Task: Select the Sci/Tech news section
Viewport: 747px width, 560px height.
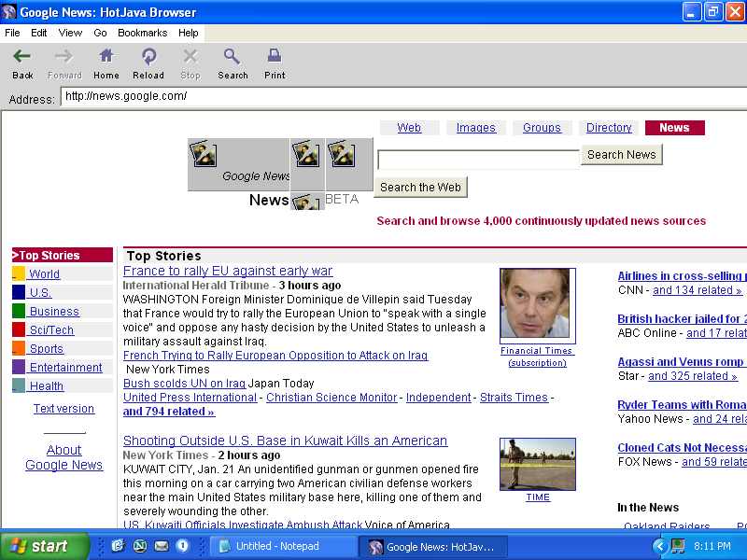Action: tap(51, 329)
